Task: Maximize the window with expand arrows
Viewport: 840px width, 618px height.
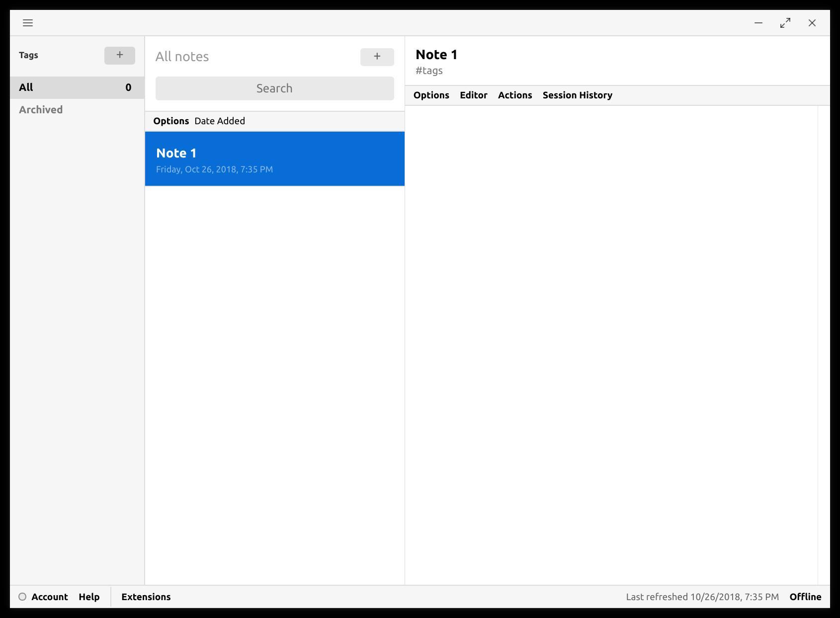Action: point(785,23)
